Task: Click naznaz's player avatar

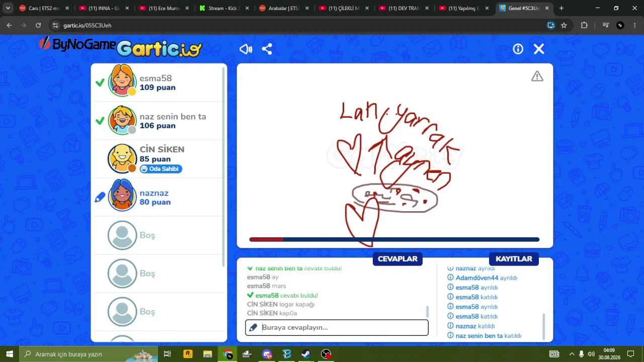Action: [122, 195]
